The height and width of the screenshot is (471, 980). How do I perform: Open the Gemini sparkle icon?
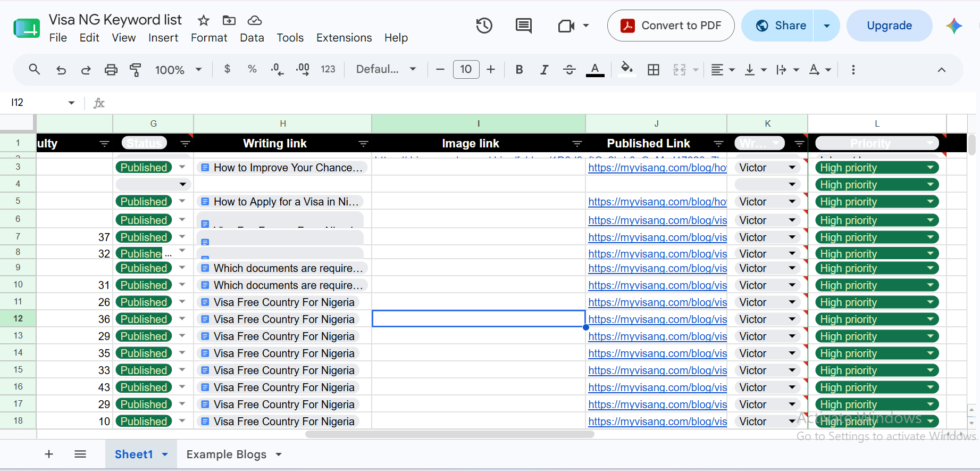(x=954, y=26)
